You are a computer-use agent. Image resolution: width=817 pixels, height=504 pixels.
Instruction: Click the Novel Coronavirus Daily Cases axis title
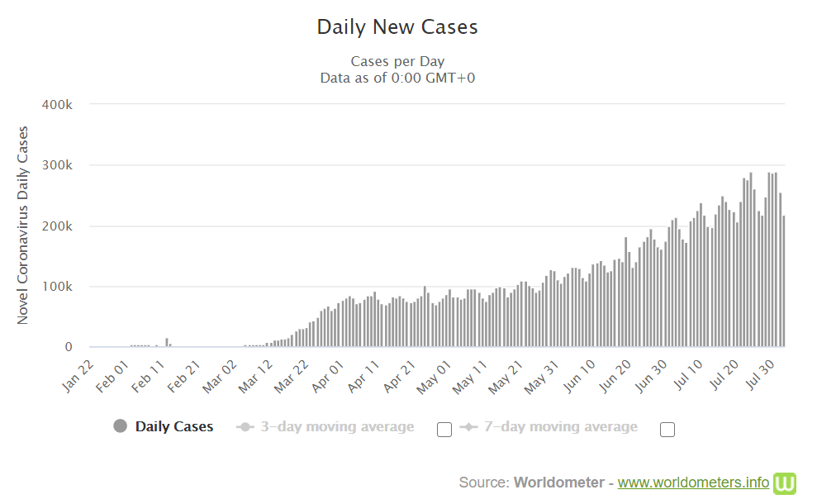(x=23, y=225)
